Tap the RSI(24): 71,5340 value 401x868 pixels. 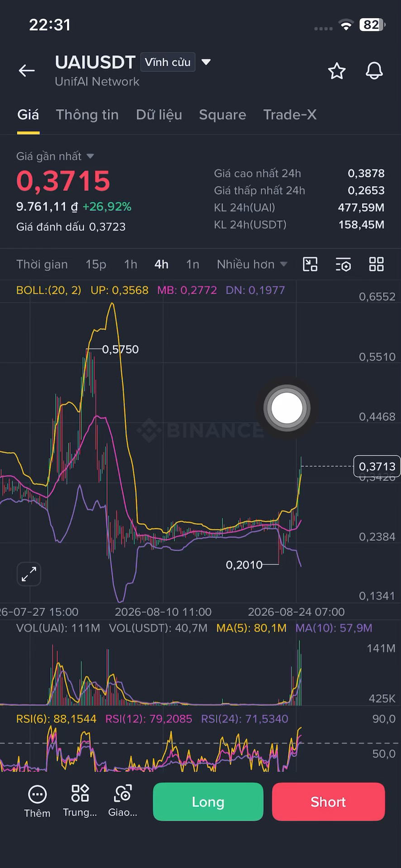pyautogui.click(x=244, y=719)
